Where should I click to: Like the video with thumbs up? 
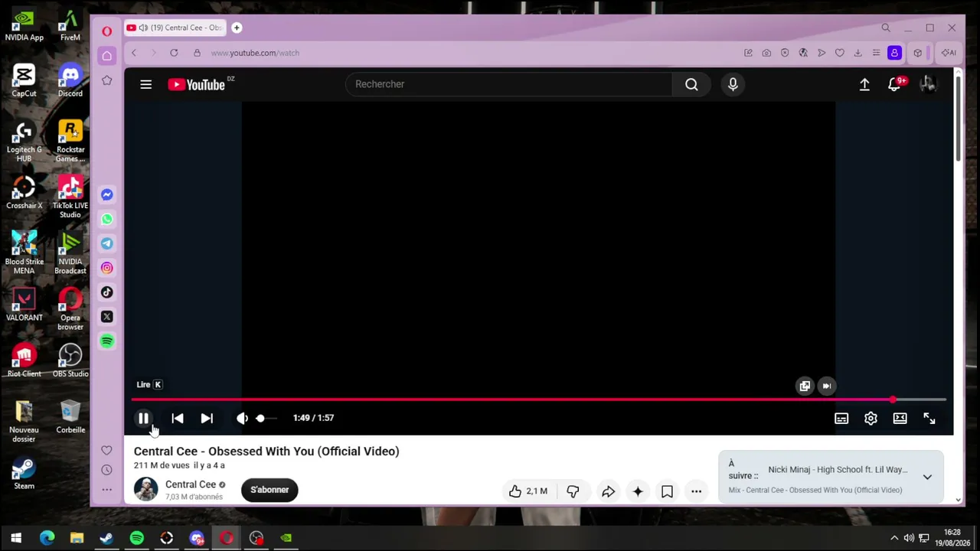(528, 491)
